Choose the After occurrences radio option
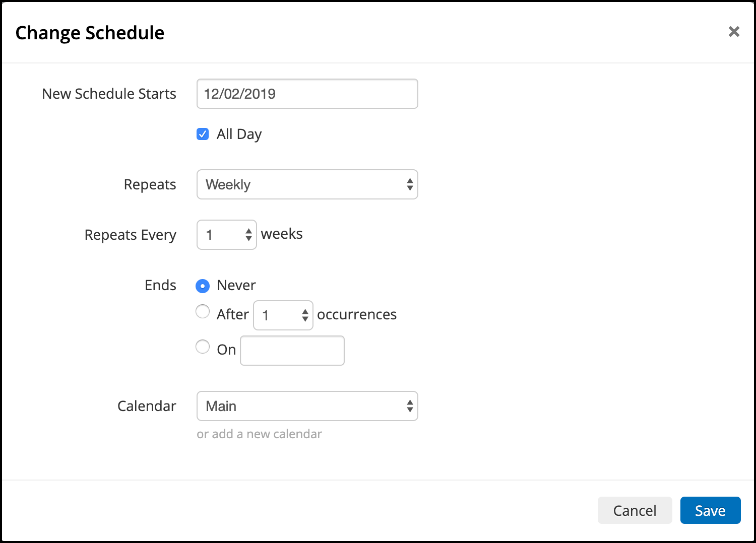Image resolution: width=756 pixels, height=543 pixels. (x=203, y=312)
